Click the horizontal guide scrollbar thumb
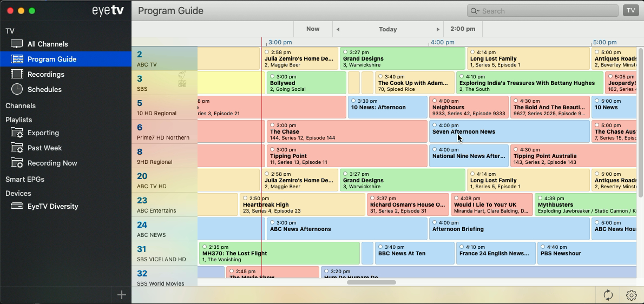The width and height of the screenshot is (644, 304). pyautogui.click(x=371, y=282)
